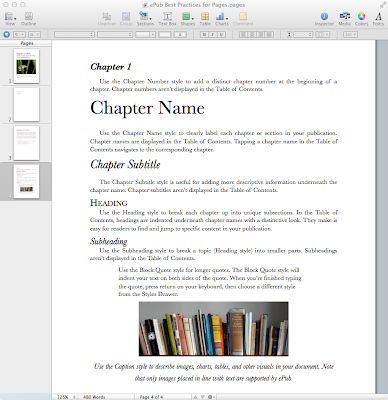Toggle italic text formatting

tap(213, 34)
